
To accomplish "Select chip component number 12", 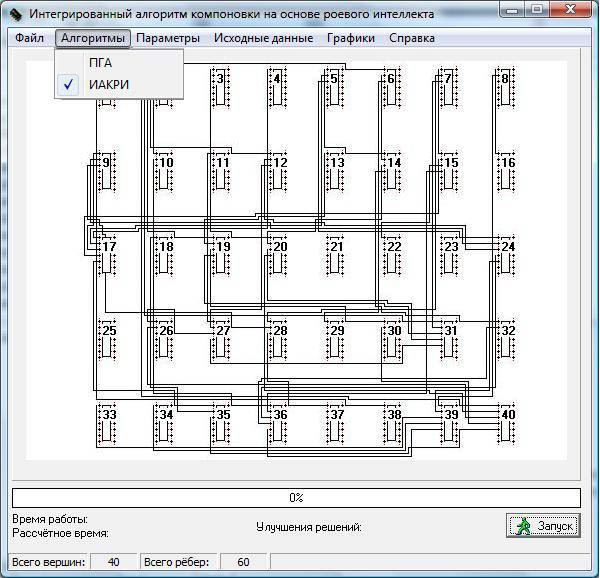I will coord(278,171).
